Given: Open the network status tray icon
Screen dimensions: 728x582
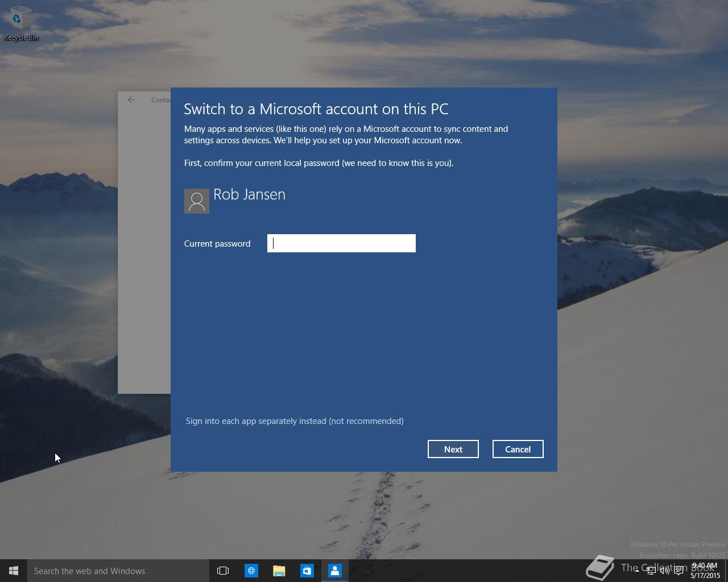Looking at the screenshot, I should pyautogui.click(x=651, y=571).
